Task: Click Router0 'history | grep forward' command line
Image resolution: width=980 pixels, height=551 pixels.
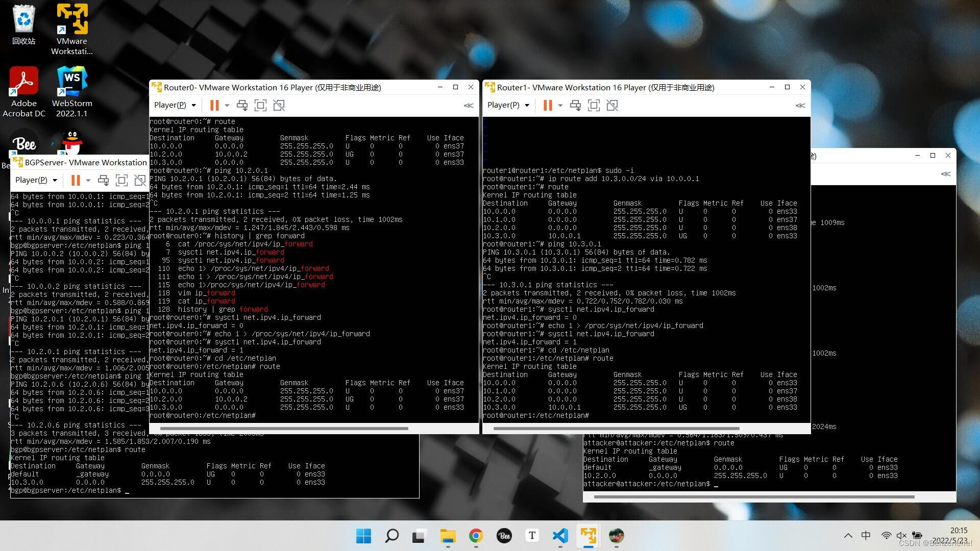Action: click(227, 236)
